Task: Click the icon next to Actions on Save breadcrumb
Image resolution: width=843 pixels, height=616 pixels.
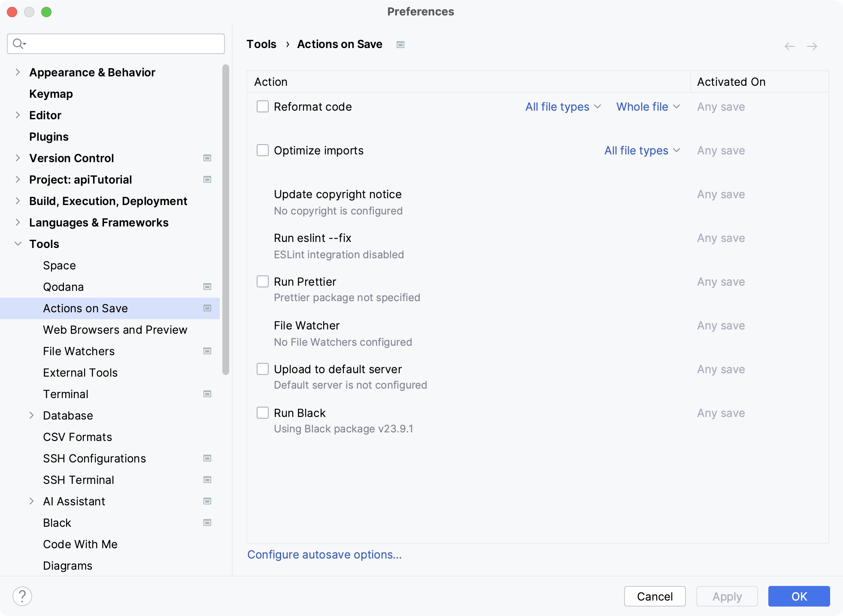Action: coord(400,44)
